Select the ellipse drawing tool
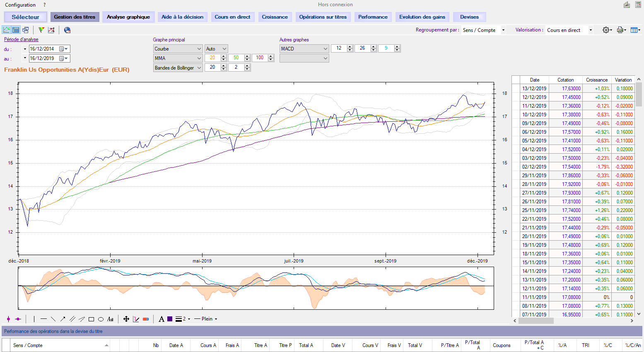This screenshot has height=352, width=644. click(x=101, y=319)
